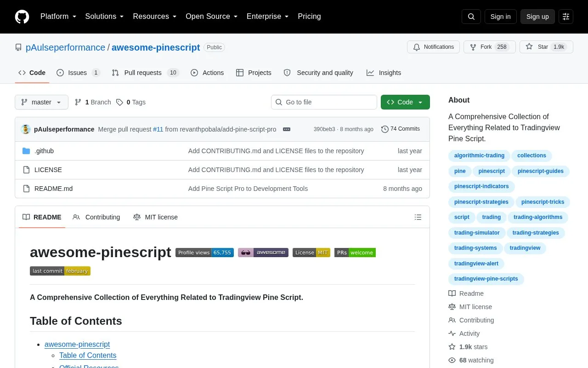
Task: Open Activity in About sidebar
Action: (469, 333)
